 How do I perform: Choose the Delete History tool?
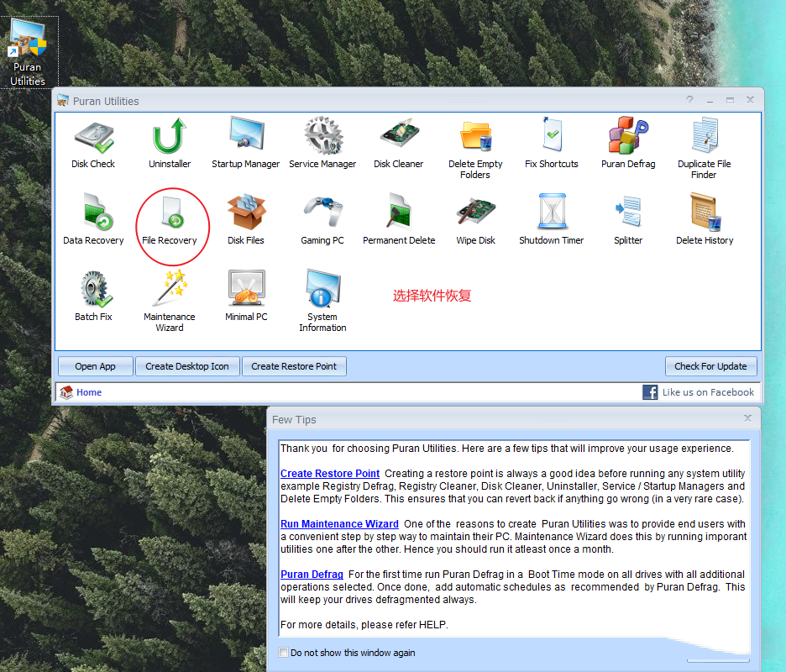pos(705,219)
